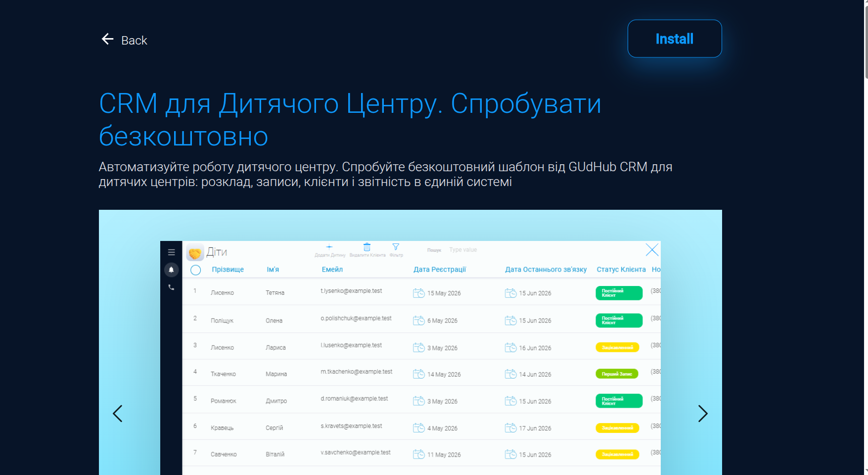Go back using the Back arrow link
The height and width of the screenshot is (475, 868).
[124, 40]
